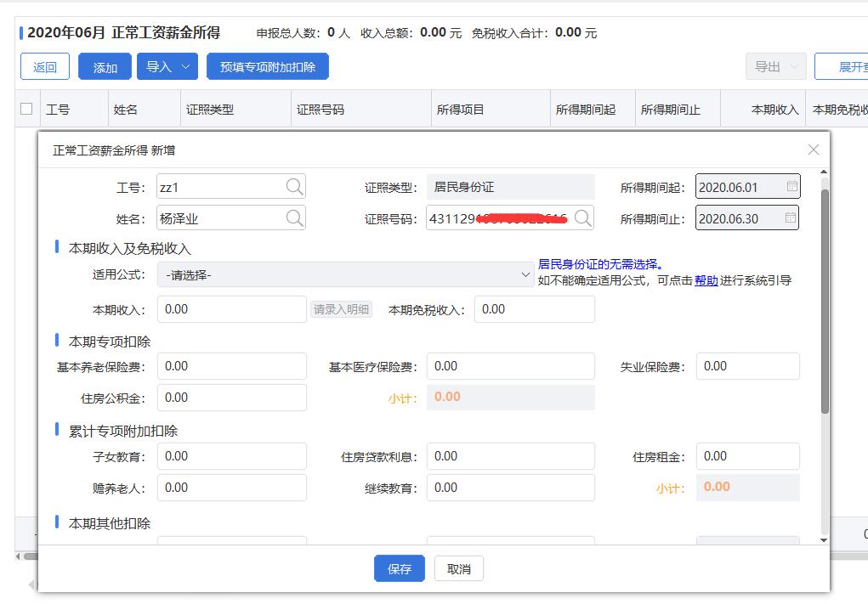Click the search icon in the 证照号码 field
This screenshot has width=868, height=604.
583,218
